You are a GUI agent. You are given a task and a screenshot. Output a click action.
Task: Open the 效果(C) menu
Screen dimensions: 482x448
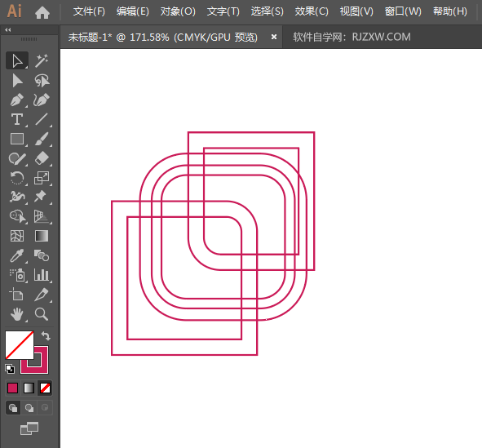pos(312,11)
